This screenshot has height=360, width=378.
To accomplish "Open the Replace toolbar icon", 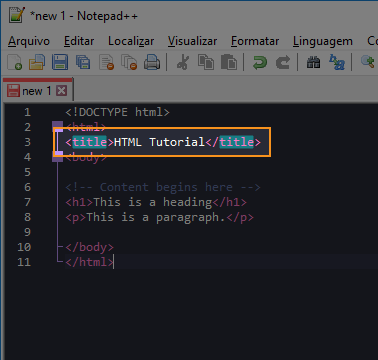I will 337,62.
